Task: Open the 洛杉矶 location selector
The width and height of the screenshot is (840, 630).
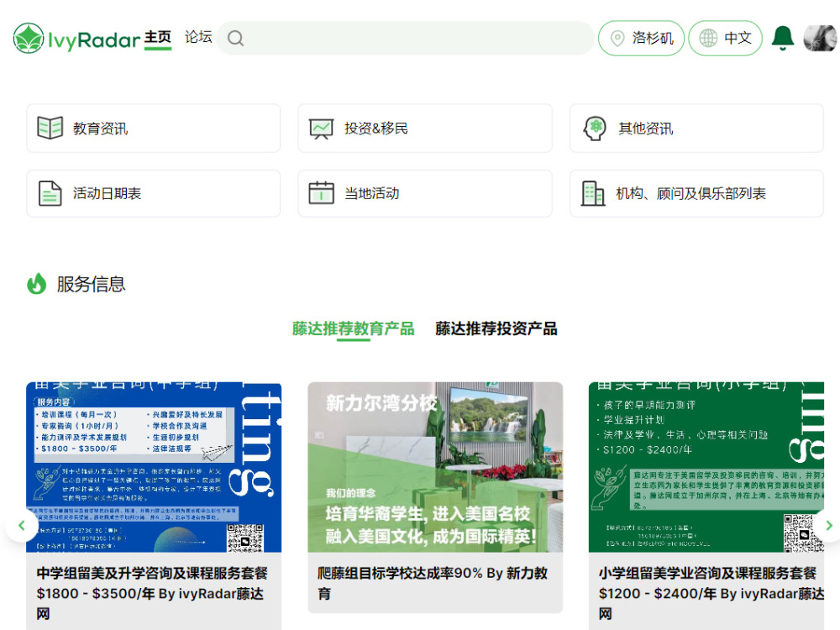Action: [641, 38]
